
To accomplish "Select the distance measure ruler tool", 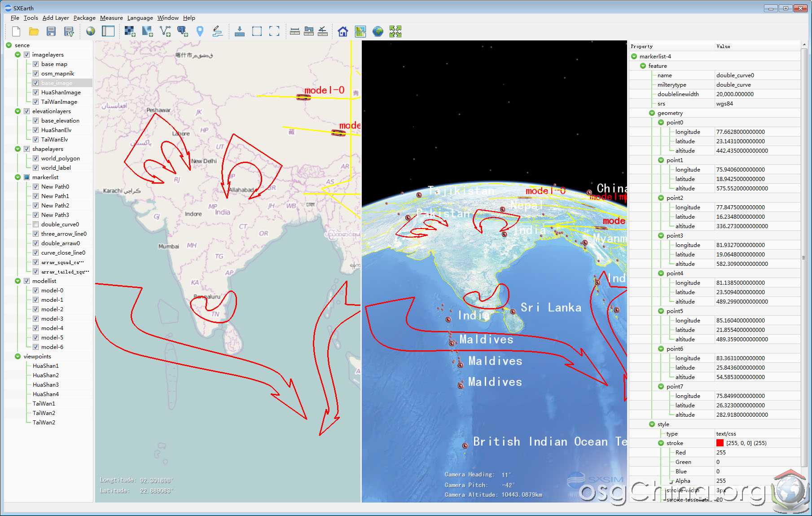I will click(x=295, y=31).
